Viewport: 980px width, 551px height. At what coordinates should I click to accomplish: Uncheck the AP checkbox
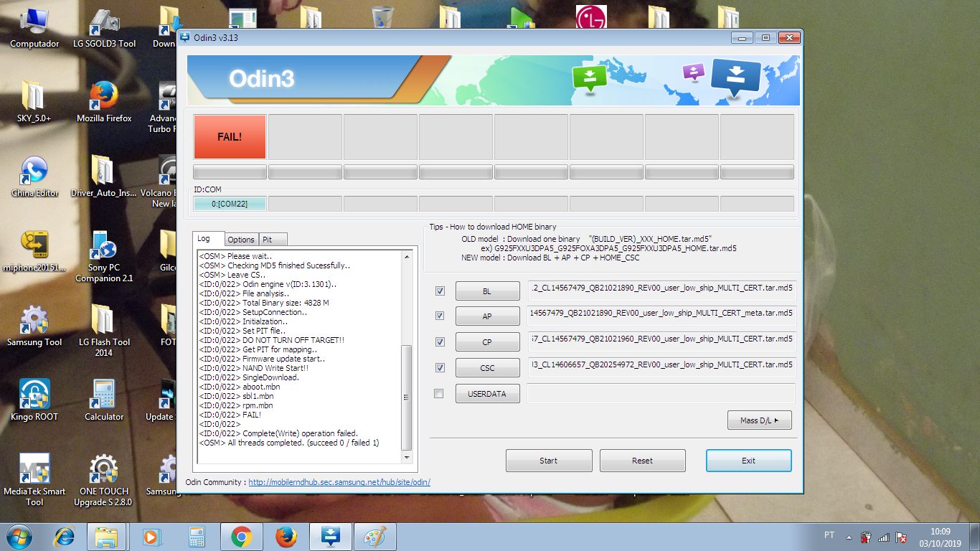440,316
